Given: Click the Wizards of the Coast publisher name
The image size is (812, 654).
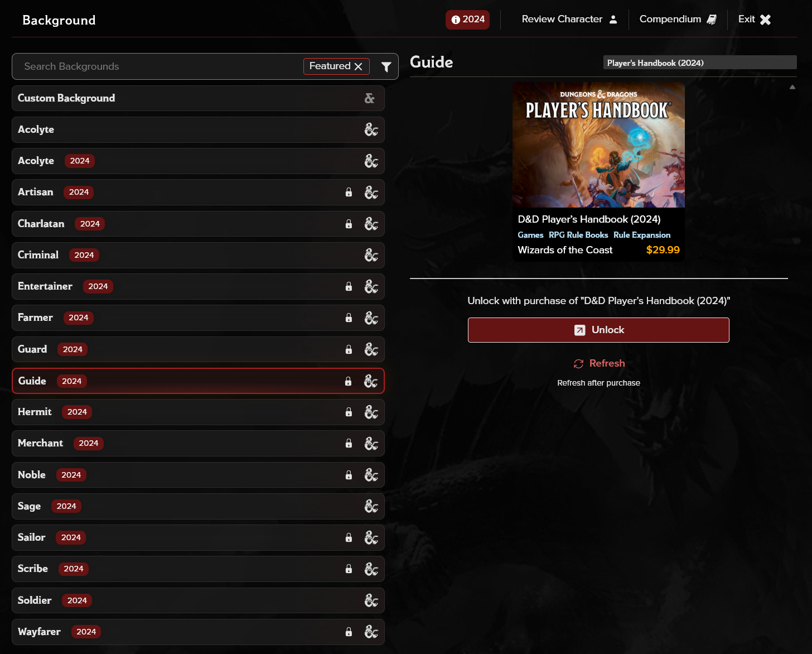Looking at the screenshot, I should click(565, 250).
